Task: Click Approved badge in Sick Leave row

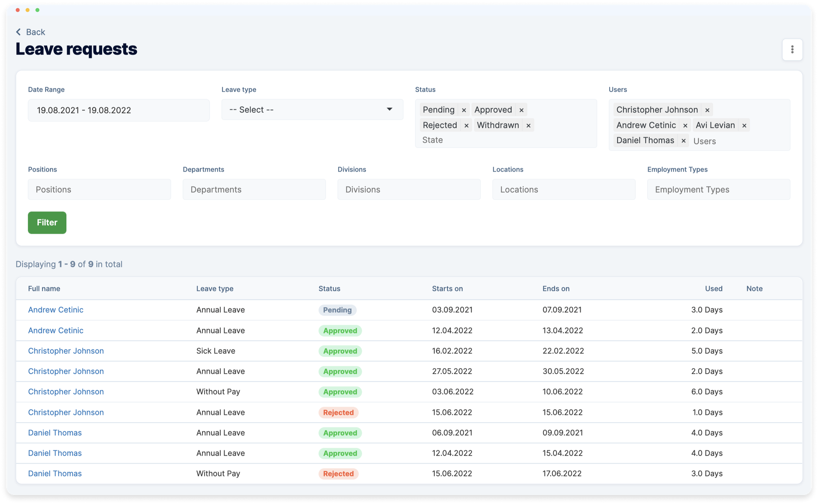Action: tap(340, 351)
